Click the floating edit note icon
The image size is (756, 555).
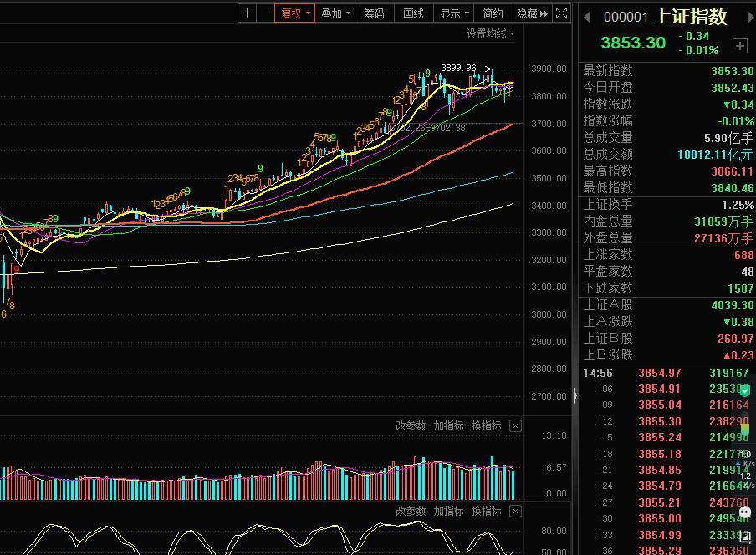[x=745, y=537]
